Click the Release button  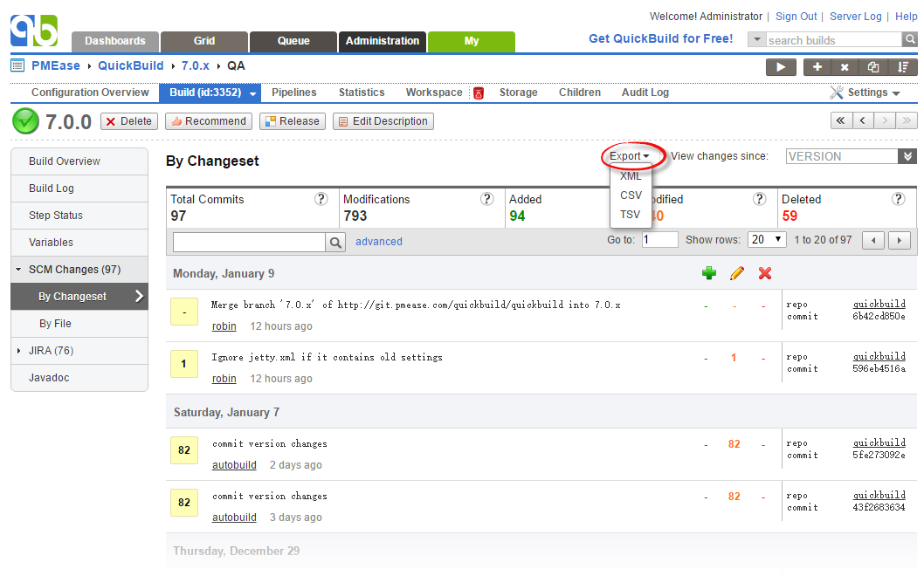(293, 121)
